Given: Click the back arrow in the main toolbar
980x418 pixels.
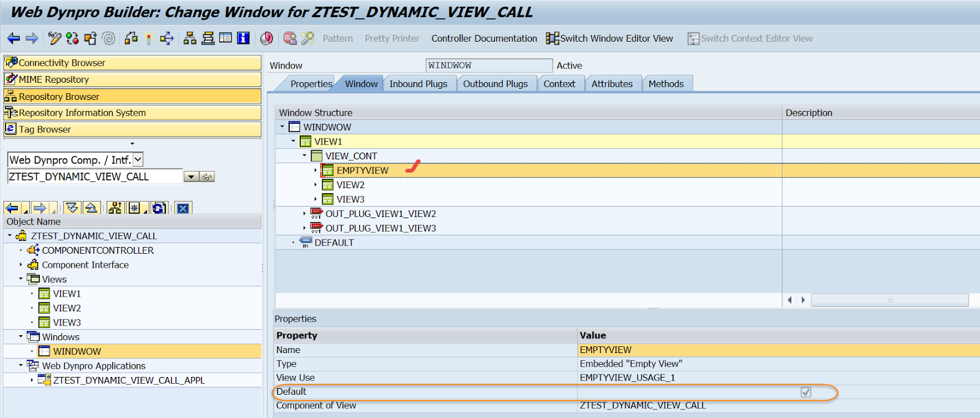Looking at the screenshot, I should [x=13, y=39].
